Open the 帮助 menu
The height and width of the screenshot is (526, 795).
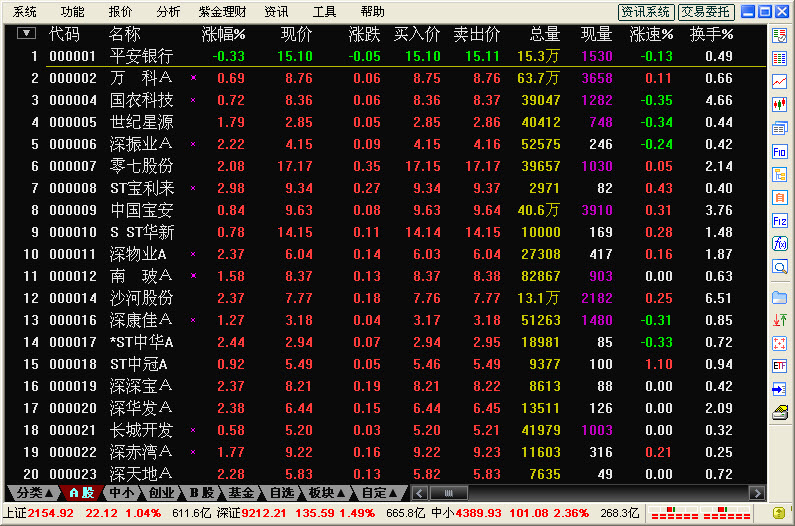(373, 11)
